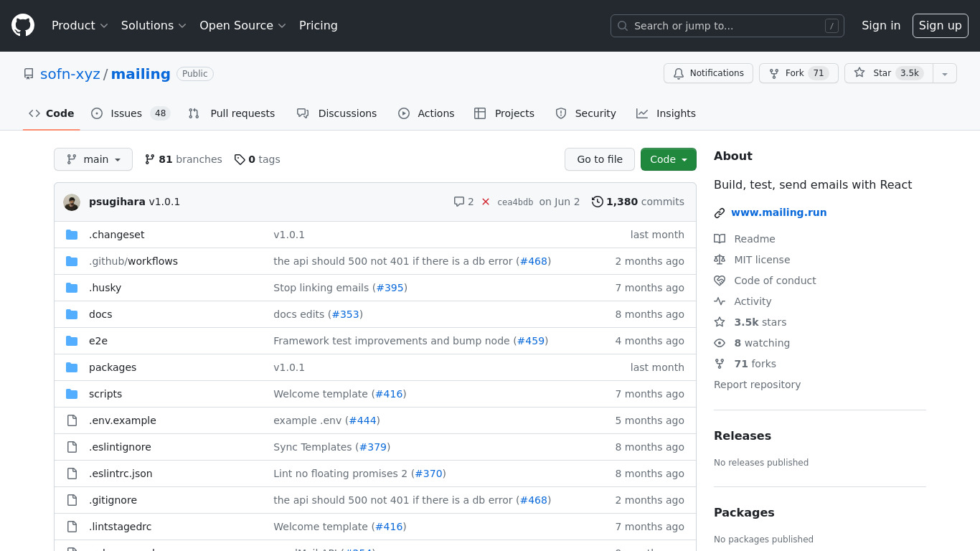Screen dimensions: 980x551
Task: Open the .github/workflows folder
Action: 133,261
